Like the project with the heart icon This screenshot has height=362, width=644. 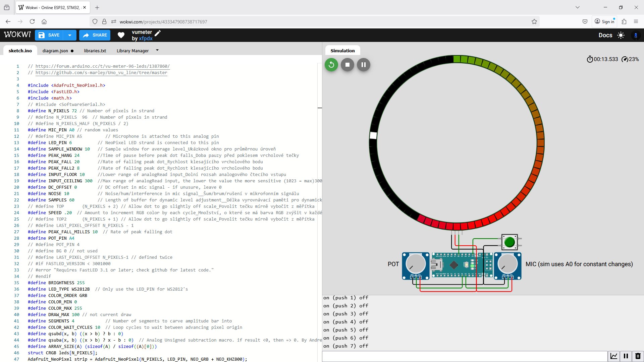click(x=121, y=35)
